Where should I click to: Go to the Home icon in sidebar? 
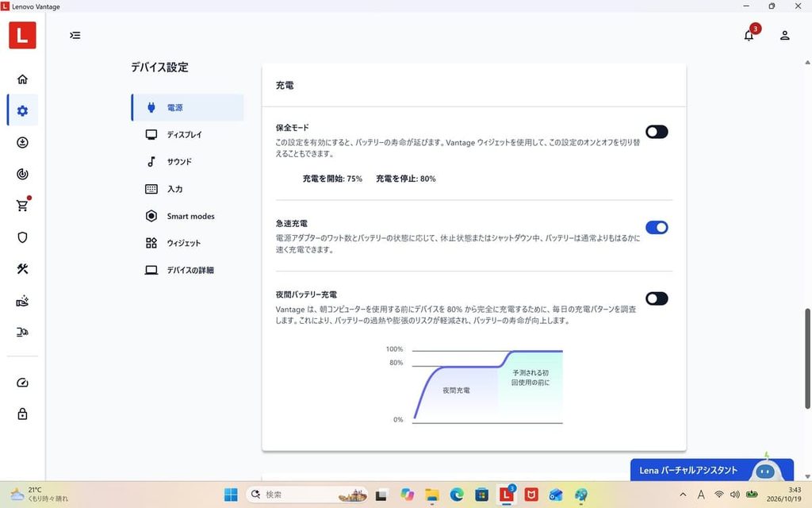[22, 79]
